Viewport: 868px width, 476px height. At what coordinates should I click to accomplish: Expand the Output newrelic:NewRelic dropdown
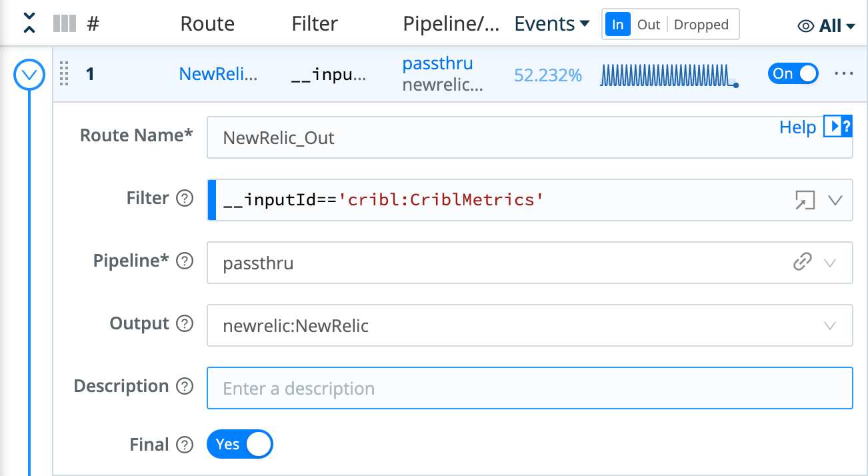pyautogui.click(x=830, y=325)
